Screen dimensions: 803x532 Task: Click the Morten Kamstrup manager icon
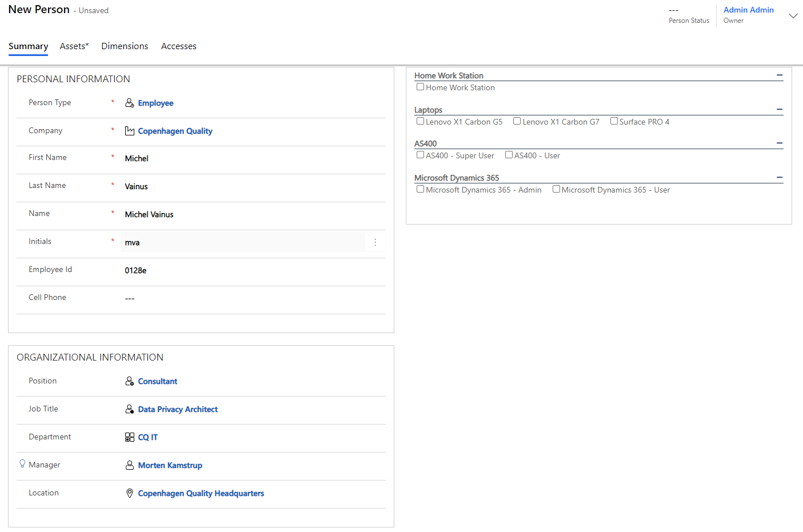[x=130, y=465]
